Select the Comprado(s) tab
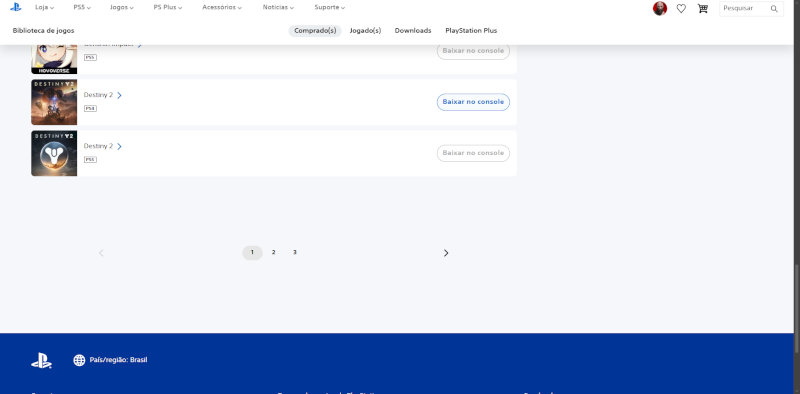This screenshot has width=800, height=394. (x=315, y=31)
